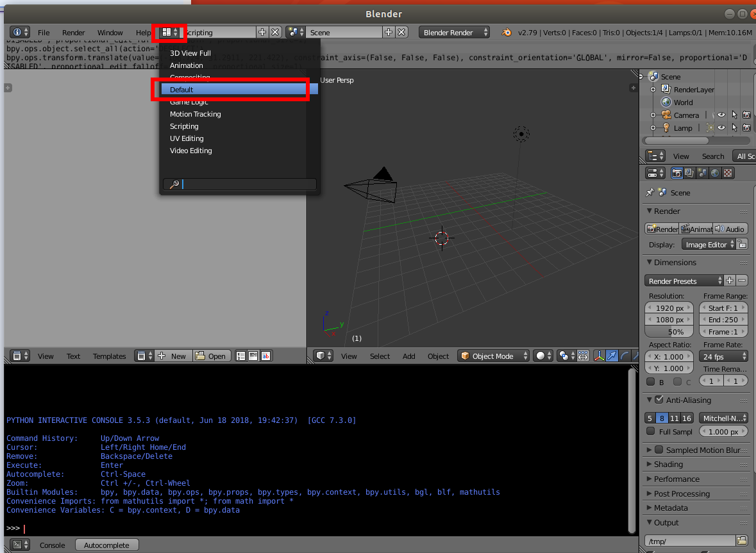Open Properties editor type selector

656,173
